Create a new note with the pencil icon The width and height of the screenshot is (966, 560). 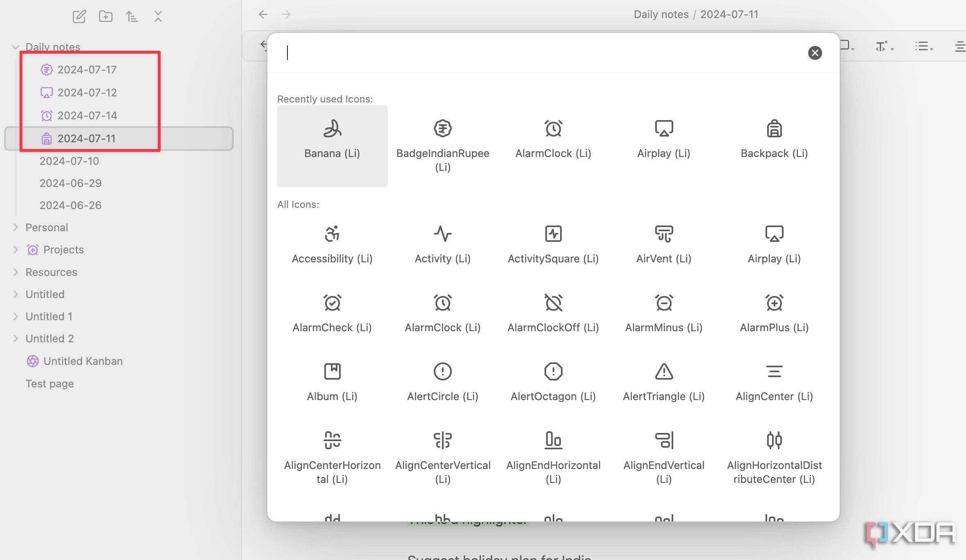[x=79, y=16]
